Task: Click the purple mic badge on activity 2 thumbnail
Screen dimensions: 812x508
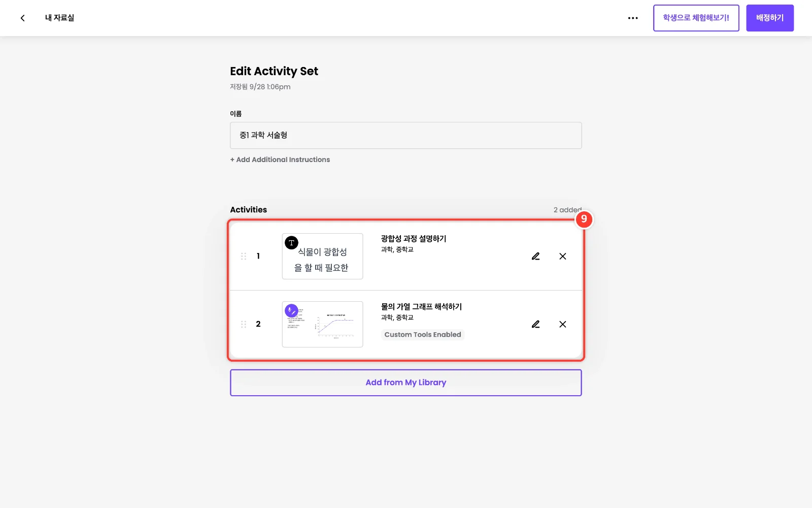Action: (291, 310)
